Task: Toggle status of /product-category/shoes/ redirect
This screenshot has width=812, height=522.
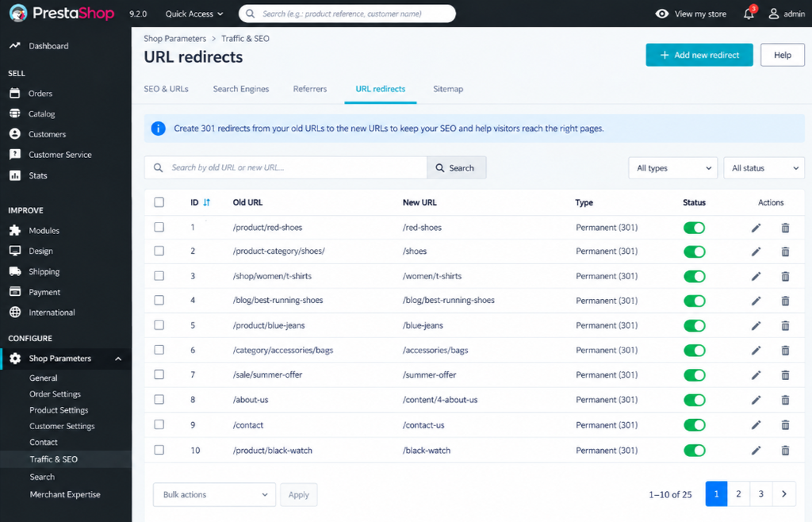Action: tap(695, 251)
